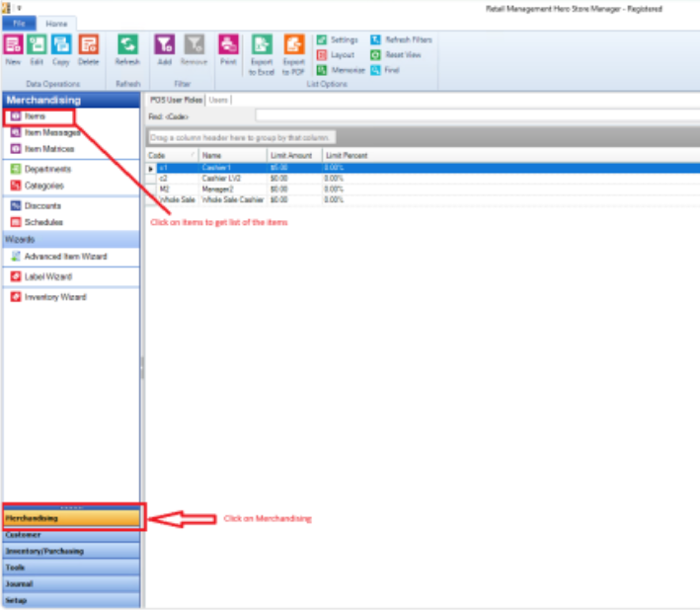Open the Layout option
Image resolution: width=700 pixels, height=610 pixels.
[x=336, y=55]
